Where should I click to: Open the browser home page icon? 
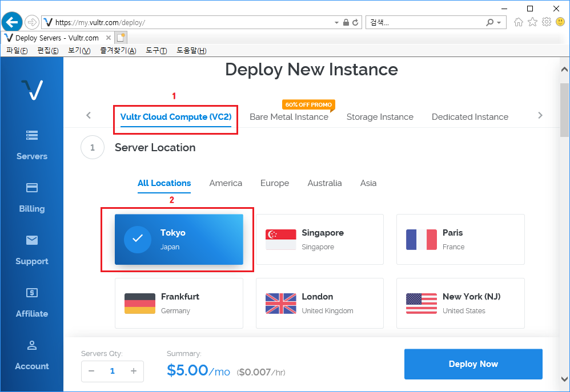pos(519,22)
